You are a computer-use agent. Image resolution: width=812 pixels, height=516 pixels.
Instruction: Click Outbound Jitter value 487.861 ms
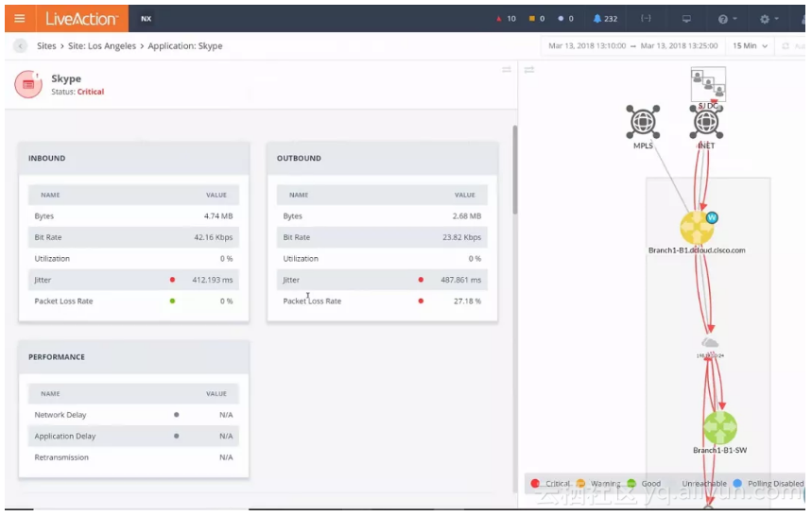coord(461,280)
